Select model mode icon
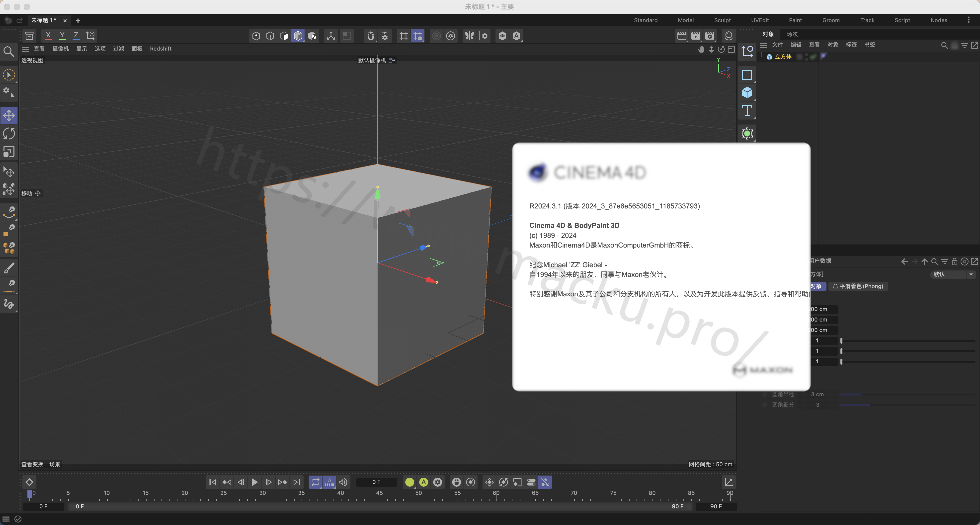Viewport: 980px width, 525px height. pos(298,36)
